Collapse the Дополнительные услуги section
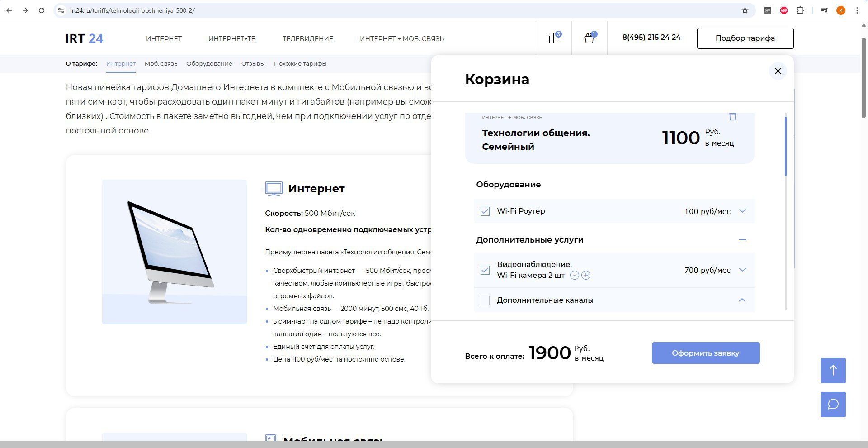The height and width of the screenshot is (448, 868). tap(742, 239)
